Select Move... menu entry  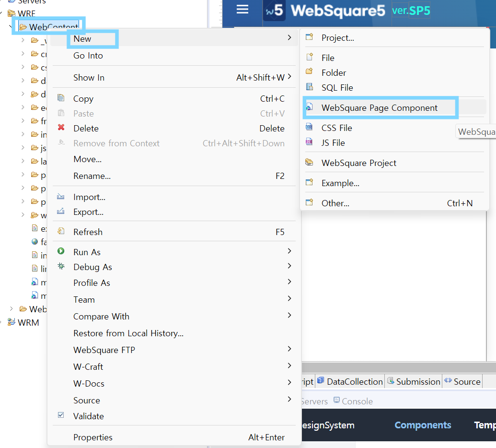coord(174,159)
